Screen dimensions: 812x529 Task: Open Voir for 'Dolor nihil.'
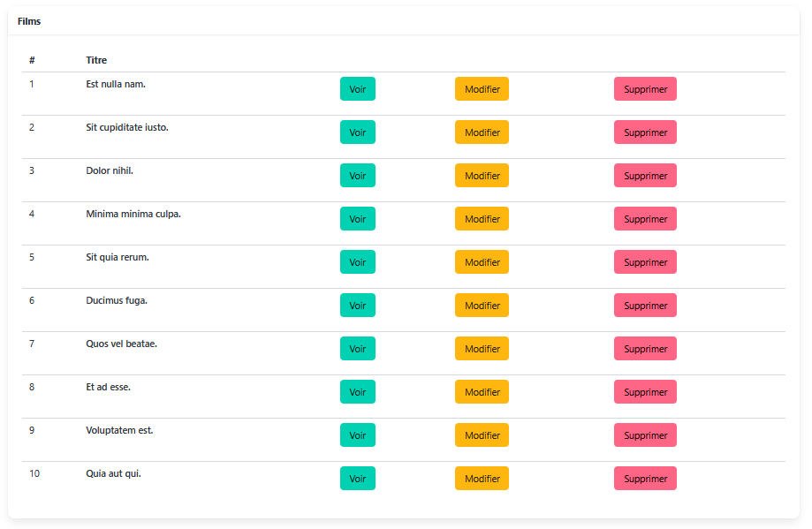(357, 176)
